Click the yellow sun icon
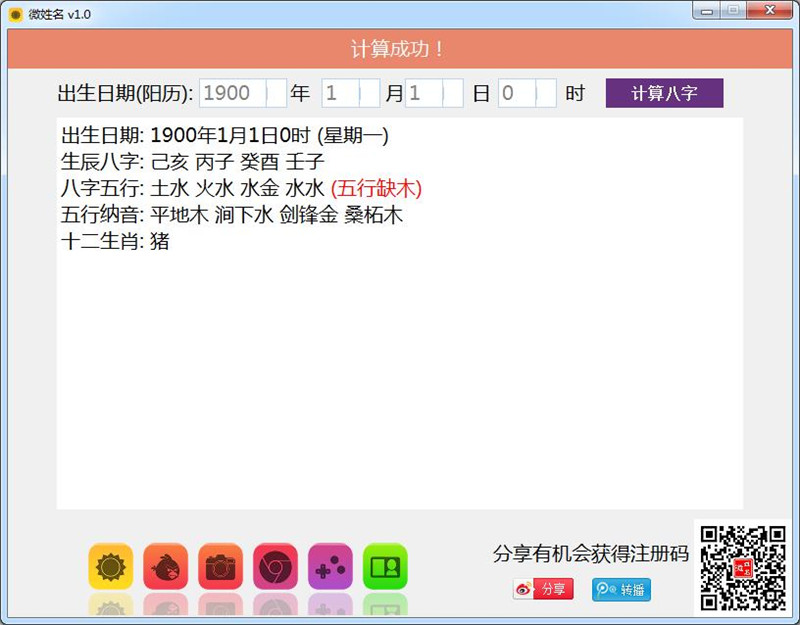The height and width of the screenshot is (625, 800). coord(110,567)
